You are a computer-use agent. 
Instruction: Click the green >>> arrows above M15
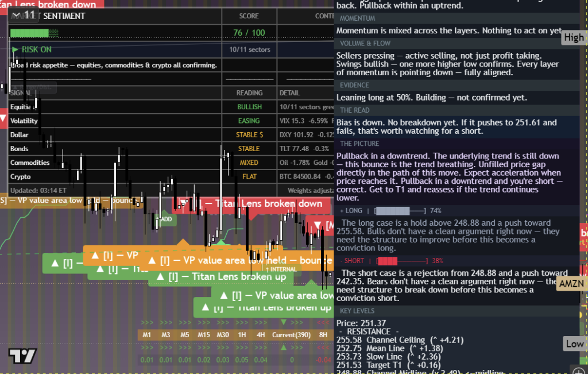204,322
